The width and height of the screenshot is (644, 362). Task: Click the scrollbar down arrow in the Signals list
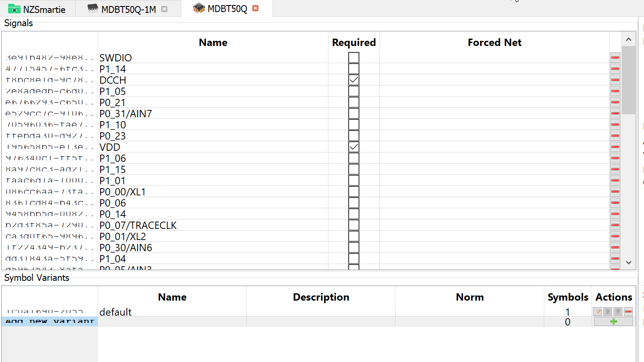coord(629,262)
